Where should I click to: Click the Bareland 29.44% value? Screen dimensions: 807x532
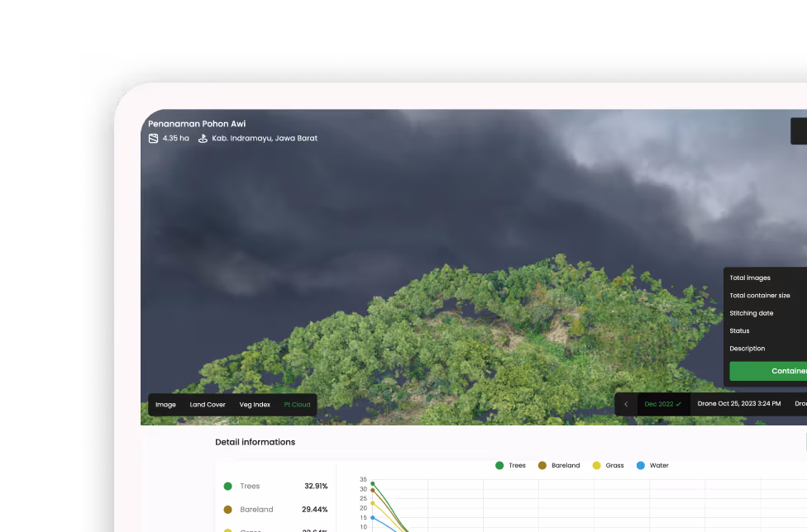[314, 510]
